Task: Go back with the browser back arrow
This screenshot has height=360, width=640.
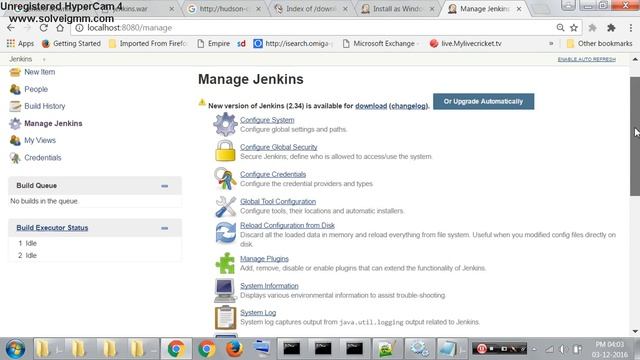Action: coord(11,28)
